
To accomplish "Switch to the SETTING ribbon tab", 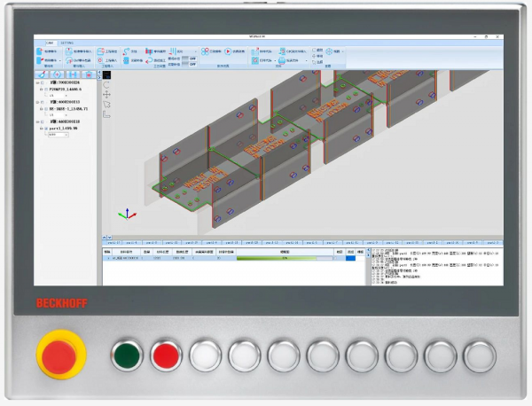I will tap(67, 43).
